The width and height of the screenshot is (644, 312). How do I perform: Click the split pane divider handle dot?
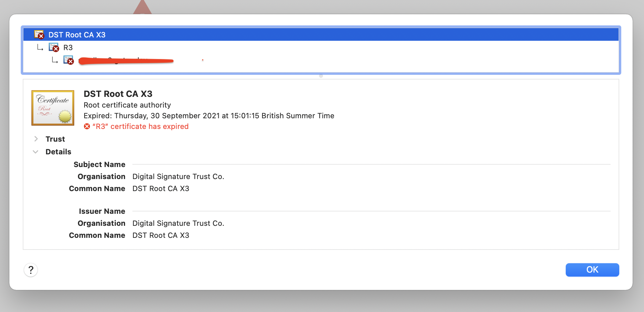(x=321, y=76)
